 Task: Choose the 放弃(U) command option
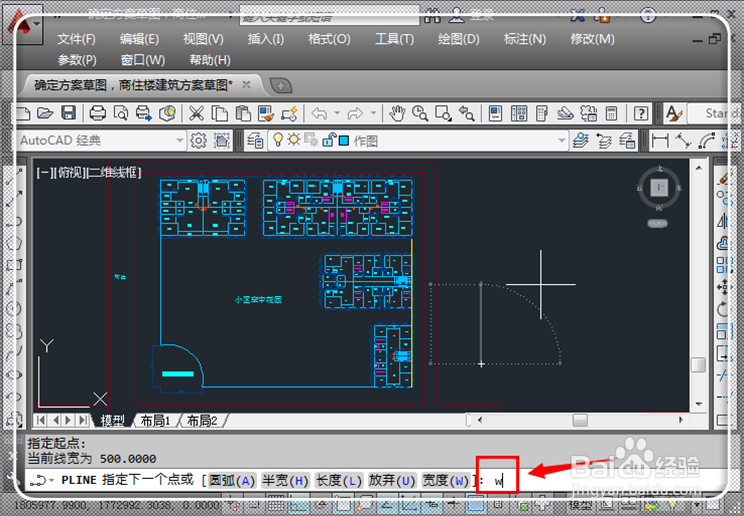point(392,481)
